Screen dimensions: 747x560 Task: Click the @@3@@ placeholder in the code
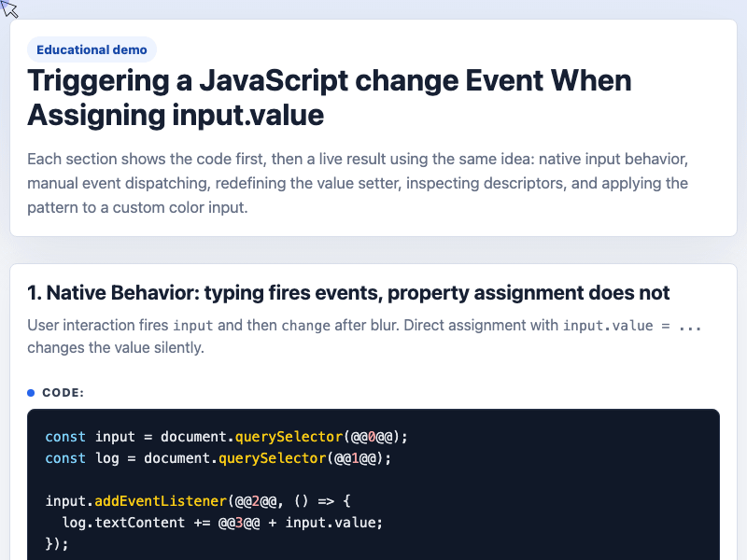(x=239, y=523)
